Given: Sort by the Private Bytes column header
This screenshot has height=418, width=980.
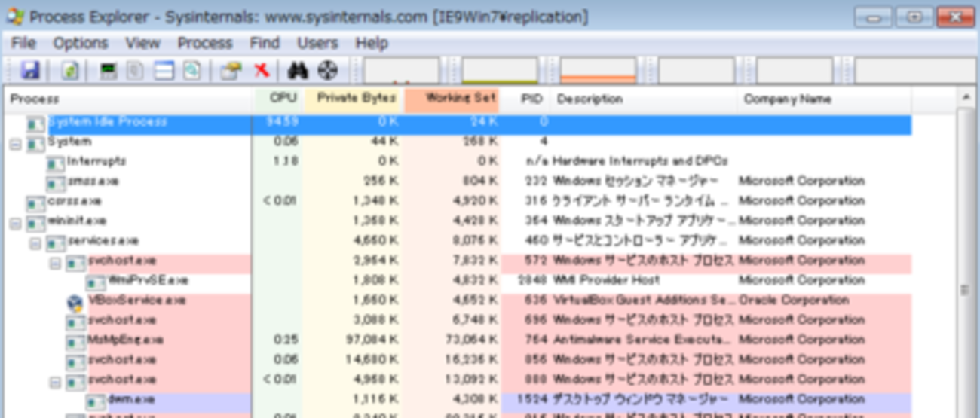Looking at the screenshot, I should point(356,99).
